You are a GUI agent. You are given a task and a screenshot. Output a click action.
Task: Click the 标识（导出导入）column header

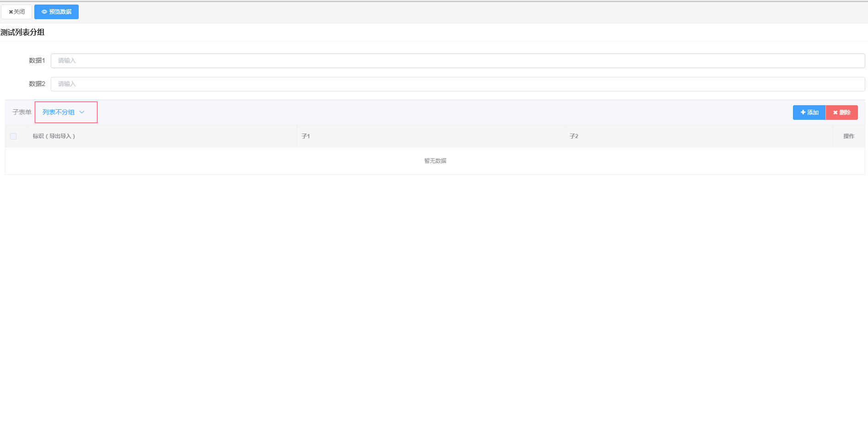point(54,136)
